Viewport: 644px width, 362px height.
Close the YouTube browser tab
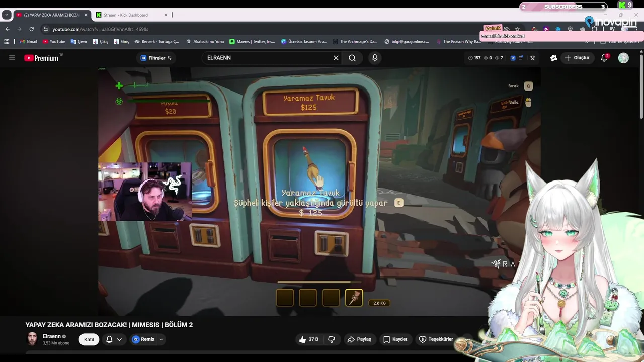coord(86,15)
